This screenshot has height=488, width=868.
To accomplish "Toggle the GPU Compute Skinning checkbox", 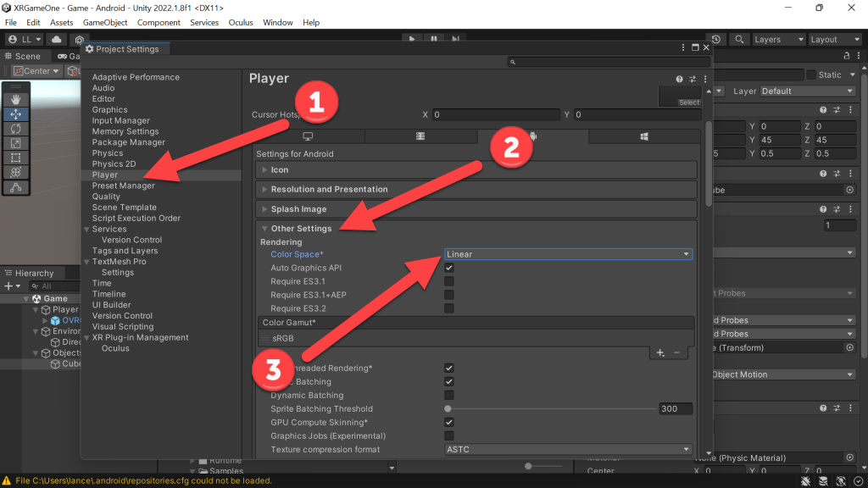I will pyautogui.click(x=449, y=422).
